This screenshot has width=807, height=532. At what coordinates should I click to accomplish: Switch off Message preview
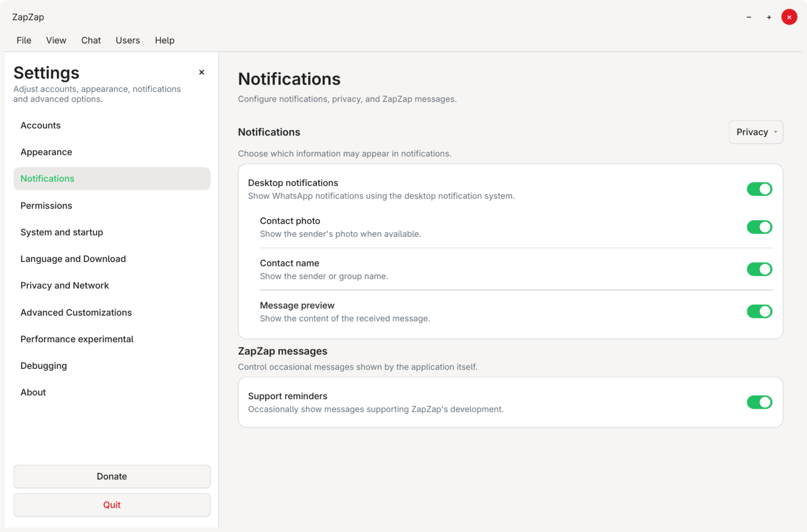click(759, 311)
